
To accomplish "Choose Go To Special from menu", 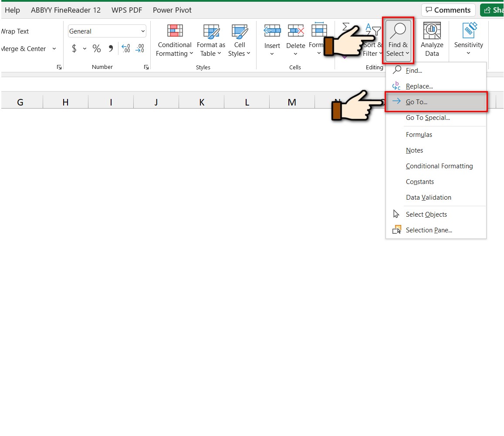I will tap(427, 118).
